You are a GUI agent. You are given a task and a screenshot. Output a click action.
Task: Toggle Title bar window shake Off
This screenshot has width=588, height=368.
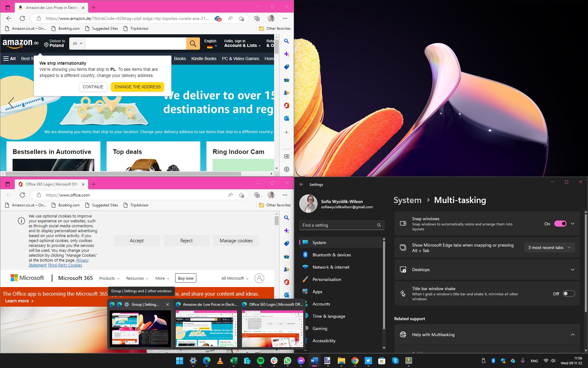point(568,293)
